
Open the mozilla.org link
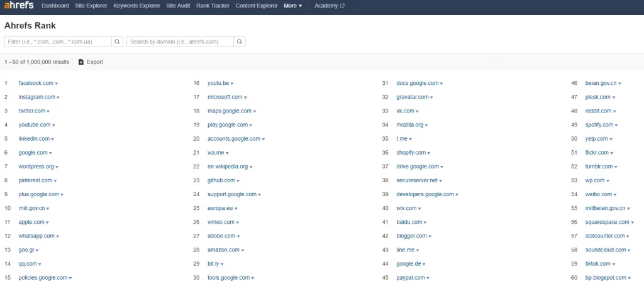tap(410, 125)
